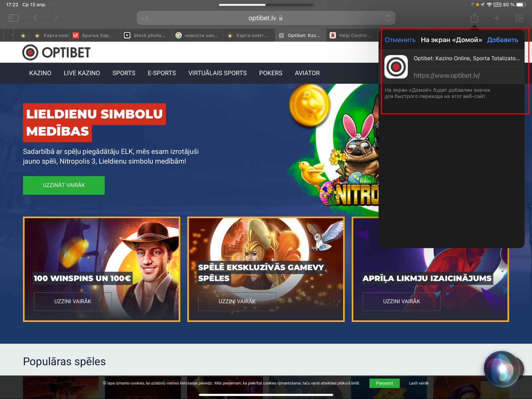Accept cookies with Pieņemt button

[384, 383]
